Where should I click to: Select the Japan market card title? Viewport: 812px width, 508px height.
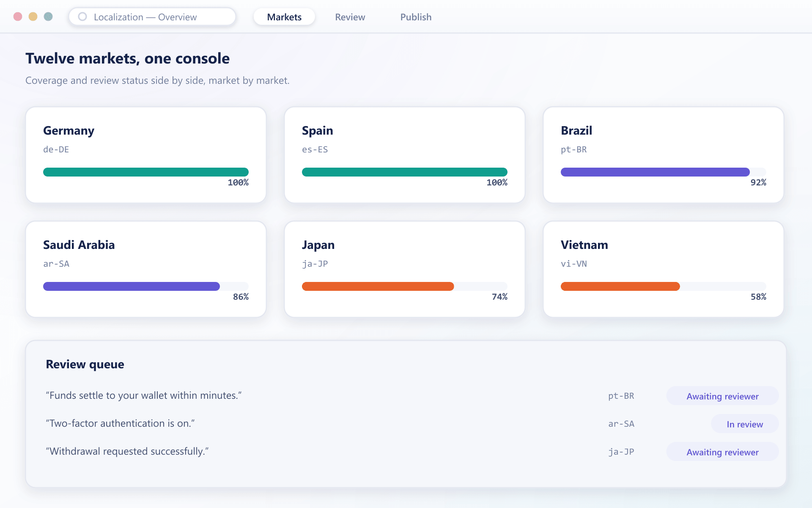[318, 245]
